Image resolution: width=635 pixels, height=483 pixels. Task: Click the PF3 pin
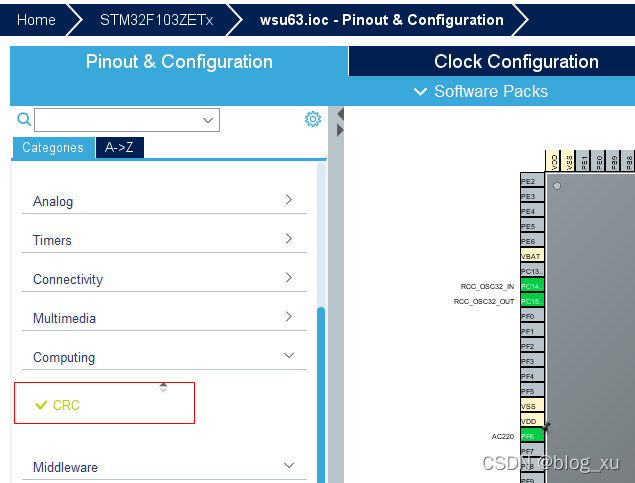pos(532,361)
